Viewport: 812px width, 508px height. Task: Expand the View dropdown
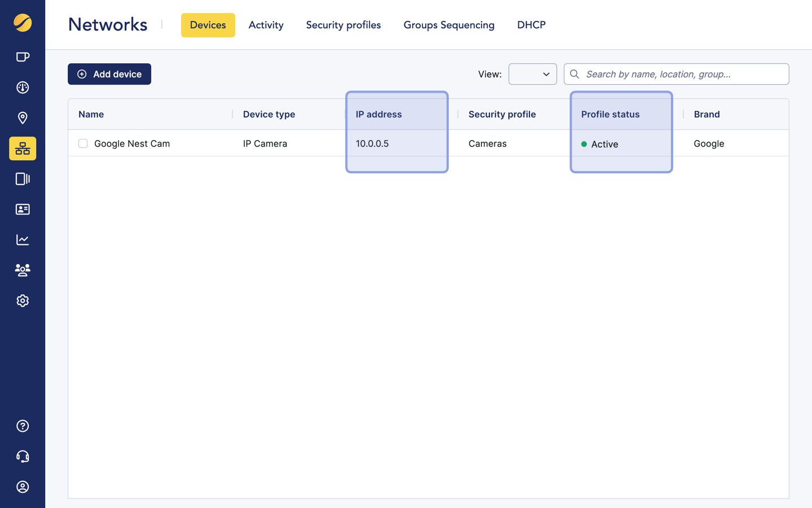pos(532,74)
